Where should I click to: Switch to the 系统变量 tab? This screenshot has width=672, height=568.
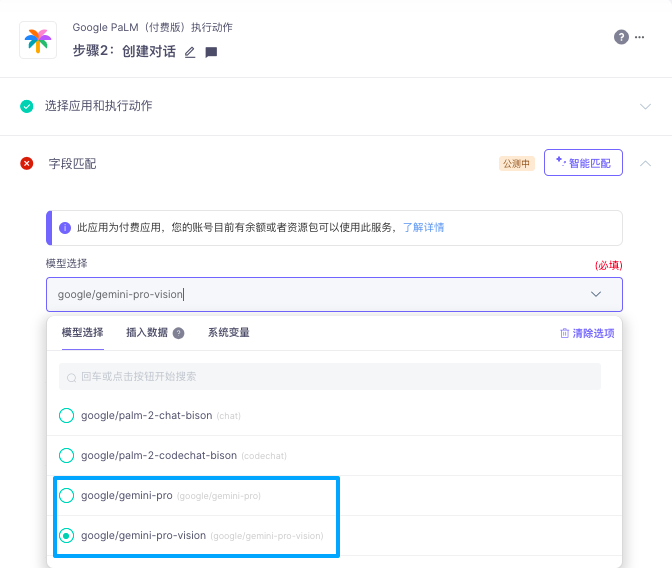coord(228,333)
